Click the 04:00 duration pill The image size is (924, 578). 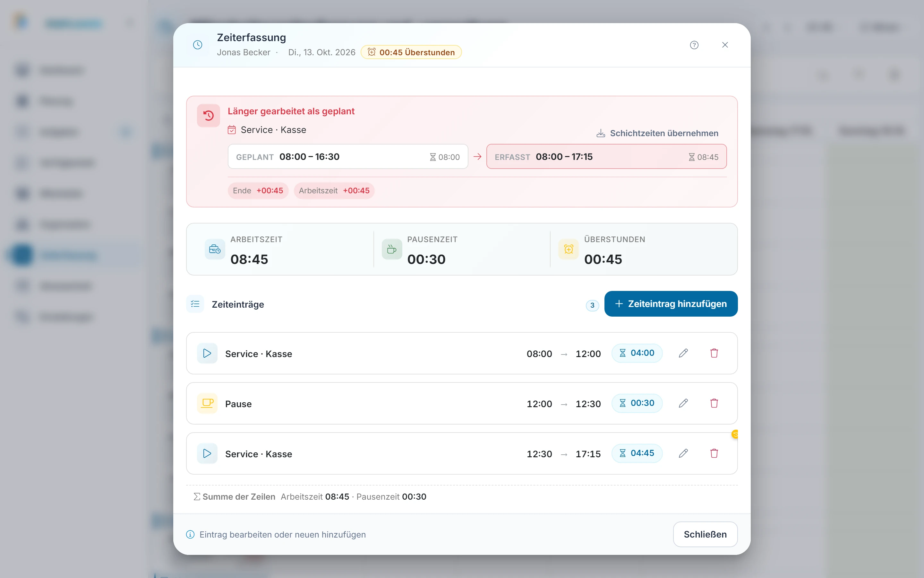point(637,353)
